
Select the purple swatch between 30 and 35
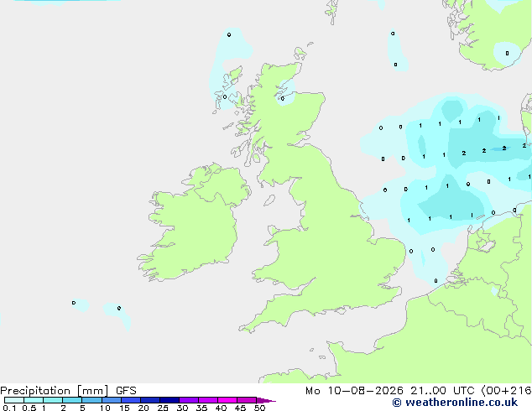pyautogui.click(x=189, y=400)
